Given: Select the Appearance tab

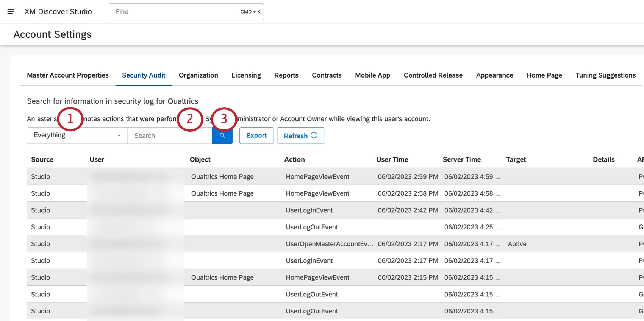Looking at the screenshot, I should 494,75.
